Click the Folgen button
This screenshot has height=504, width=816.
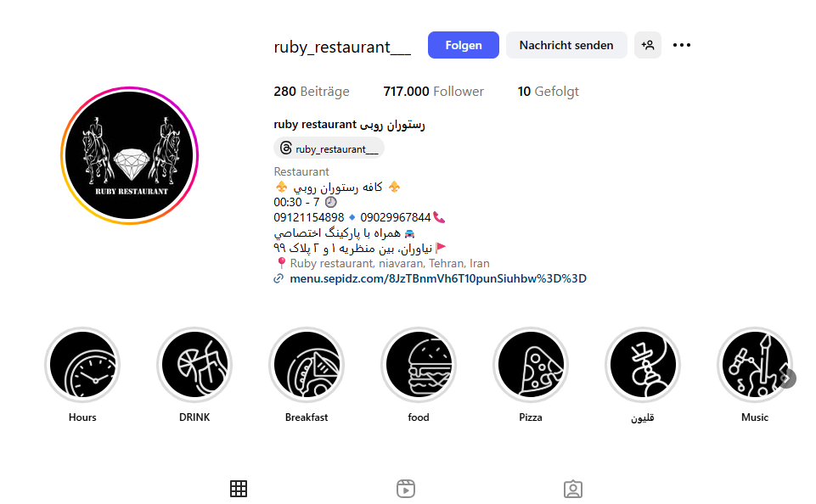(x=463, y=45)
